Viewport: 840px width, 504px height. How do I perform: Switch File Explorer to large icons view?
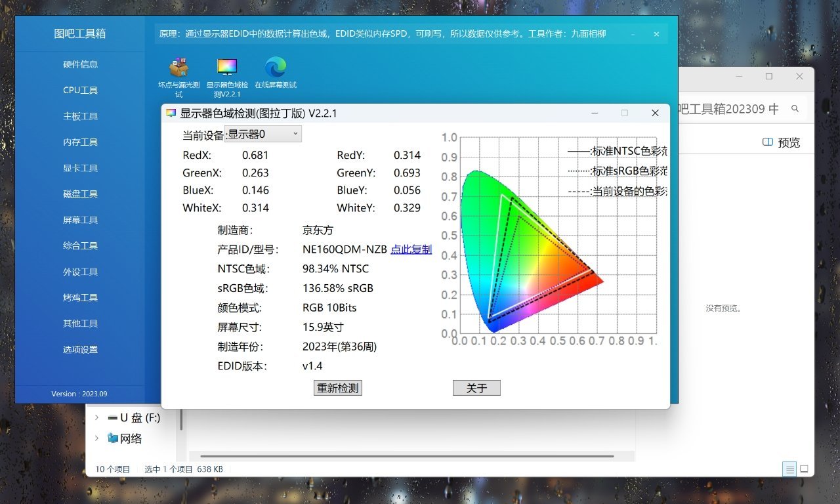804,469
